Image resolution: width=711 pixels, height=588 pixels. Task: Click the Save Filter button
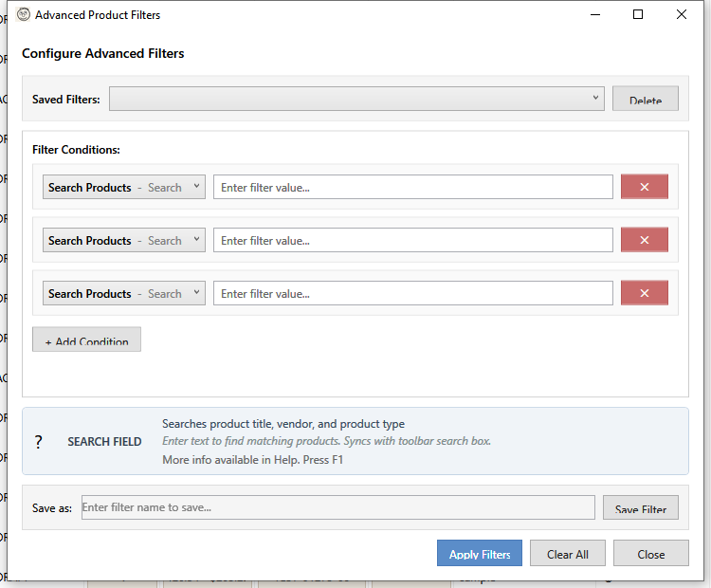coord(640,507)
